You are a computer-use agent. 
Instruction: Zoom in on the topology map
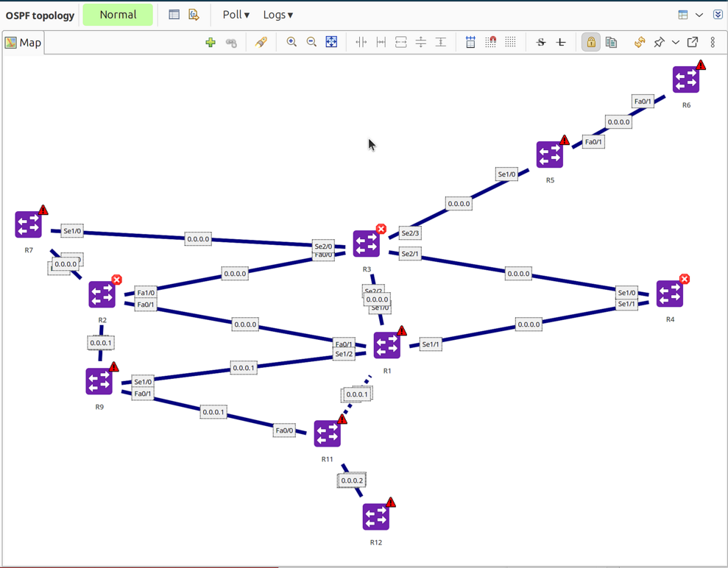[x=291, y=42]
